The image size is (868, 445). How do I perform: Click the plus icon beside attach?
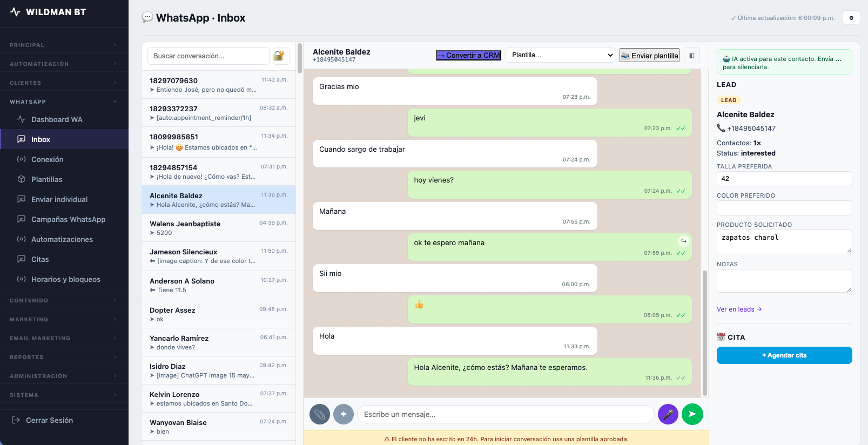344,414
